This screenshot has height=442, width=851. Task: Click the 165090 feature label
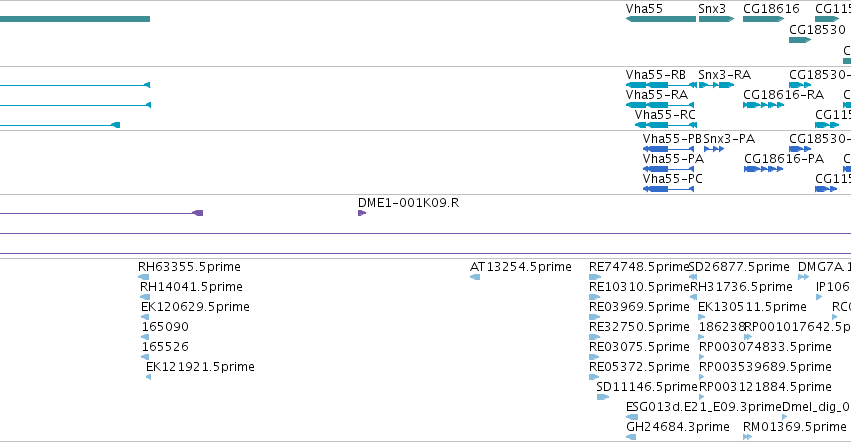click(x=165, y=327)
